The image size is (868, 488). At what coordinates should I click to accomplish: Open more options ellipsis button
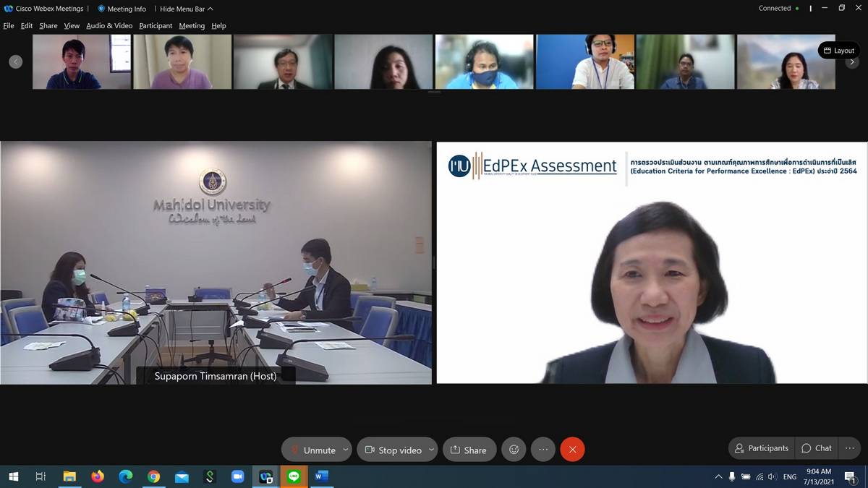point(543,450)
